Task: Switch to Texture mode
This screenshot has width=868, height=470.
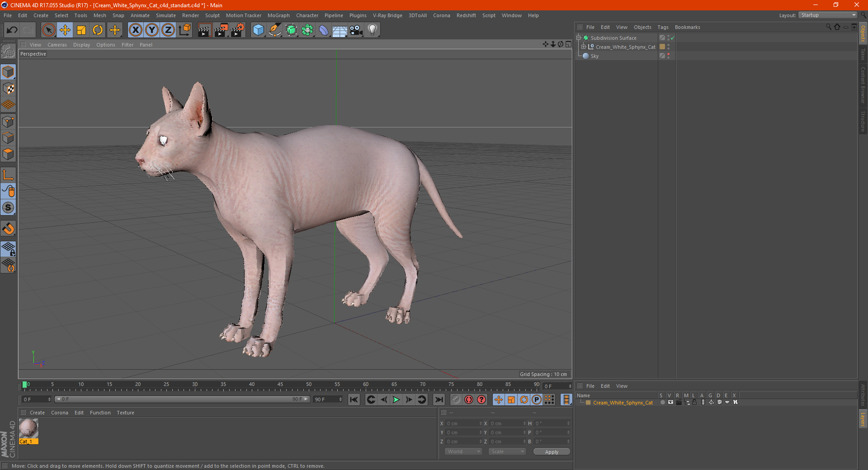Action: 8,89
